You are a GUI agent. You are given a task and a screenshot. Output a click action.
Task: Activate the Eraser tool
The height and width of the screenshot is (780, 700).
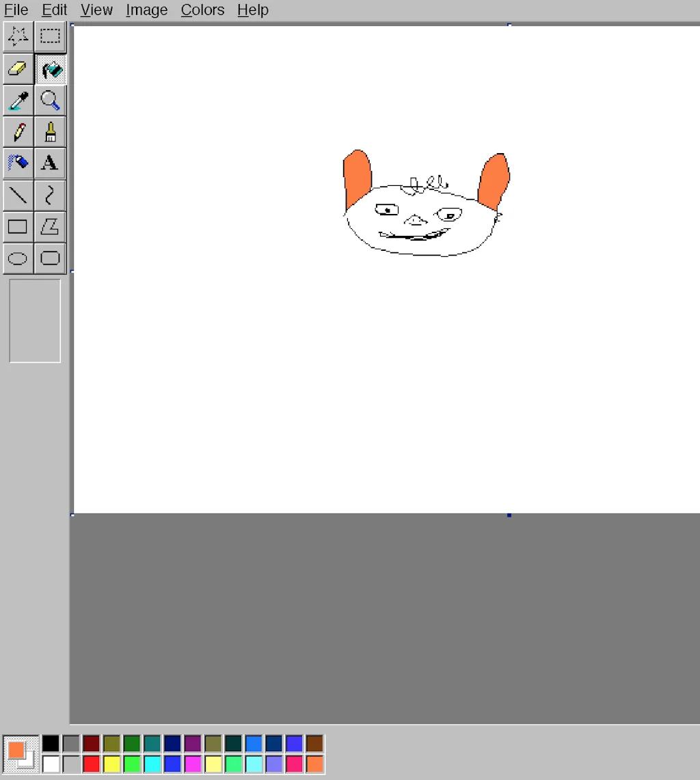pyautogui.click(x=18, y=68)
